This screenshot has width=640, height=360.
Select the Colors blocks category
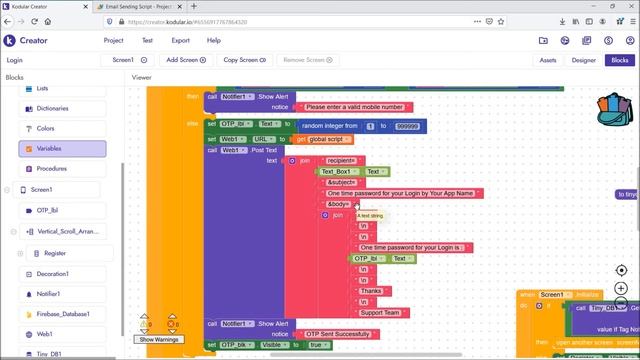click(x=62, y=129)
